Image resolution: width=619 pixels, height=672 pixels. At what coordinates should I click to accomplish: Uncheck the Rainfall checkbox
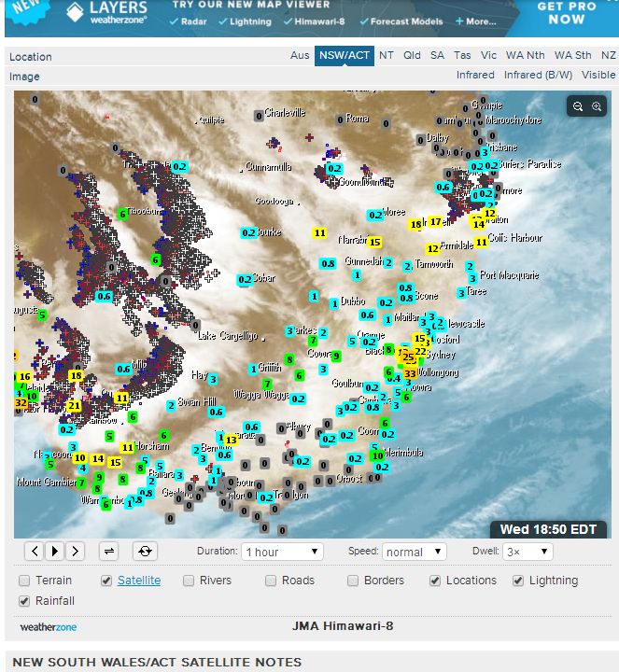(x=24, y=601)
